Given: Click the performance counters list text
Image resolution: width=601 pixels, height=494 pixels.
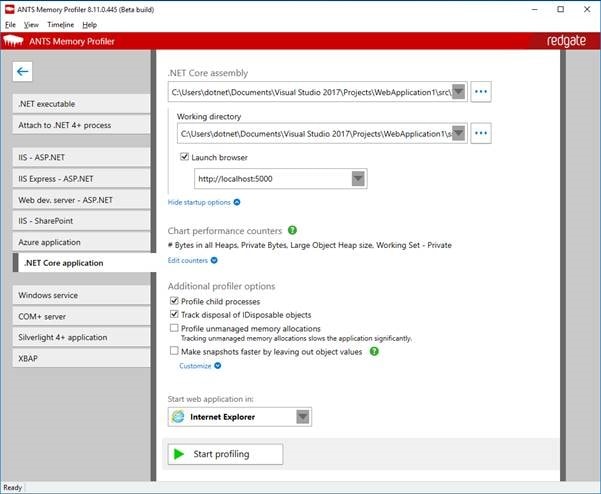Looking at the screenshot, I should point(310,245).
